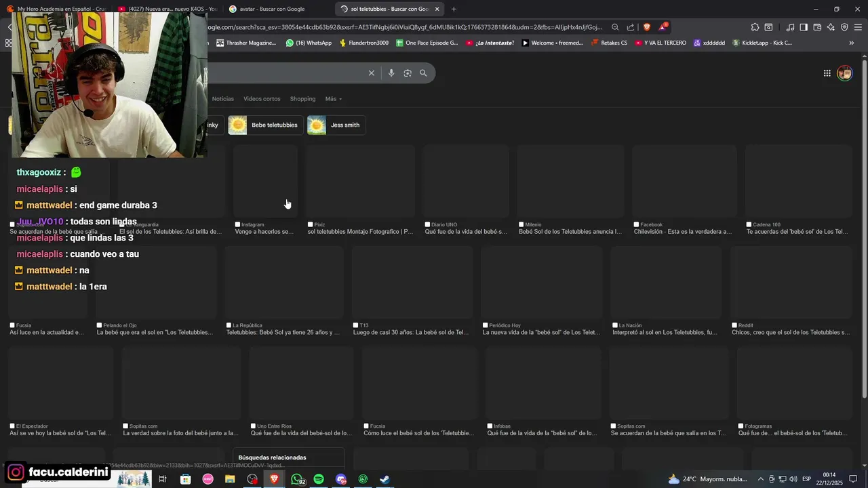Open the Welcome freemed bookmark

point(552,43)
